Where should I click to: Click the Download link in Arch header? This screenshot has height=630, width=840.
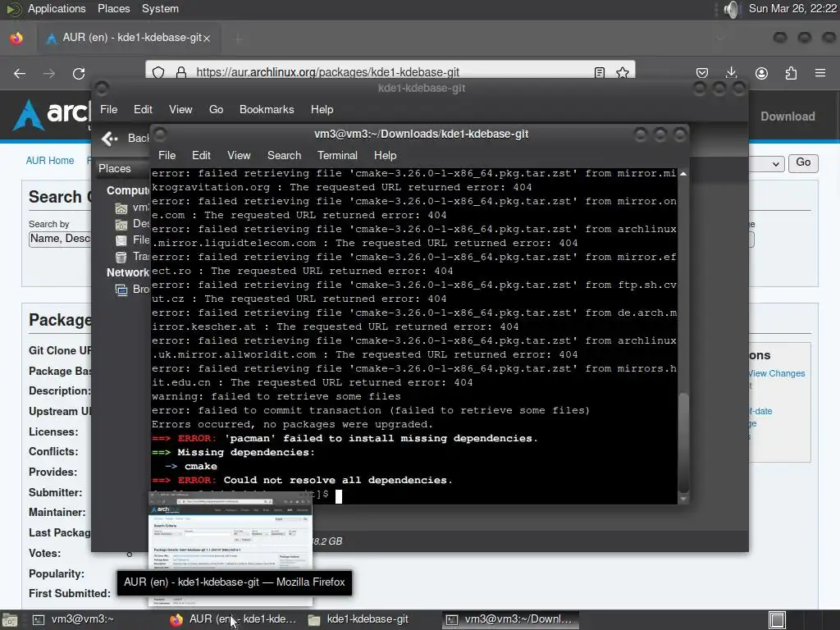coord(787,116)
